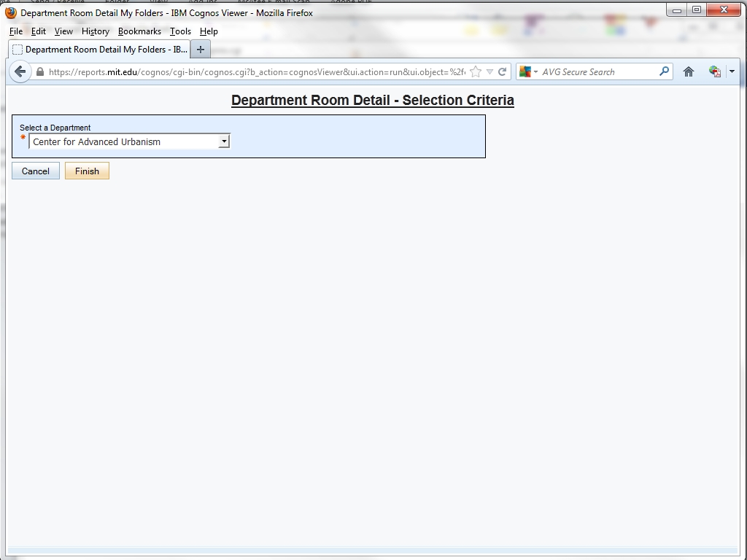Open the Tools menu
The image size is (747, 560).
(x=180, y=31)
